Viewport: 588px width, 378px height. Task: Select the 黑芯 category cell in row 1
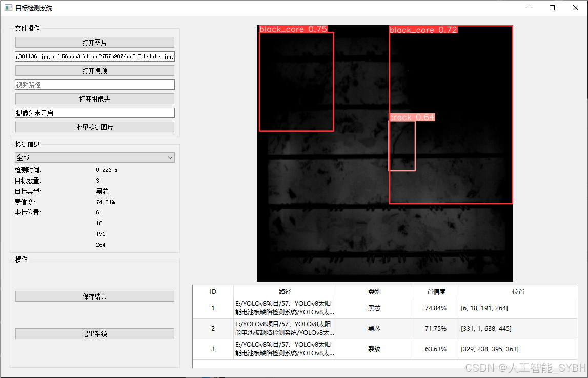pyautogui.click(x=374, y=308)
